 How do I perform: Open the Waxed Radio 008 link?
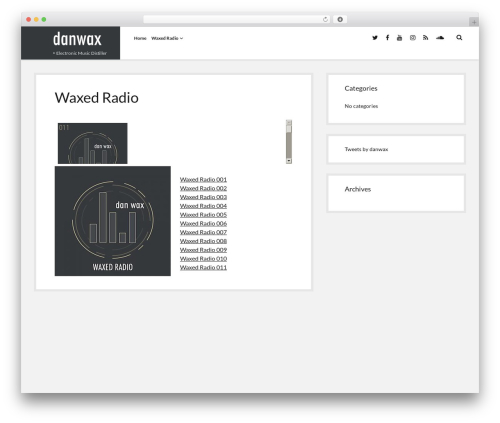click(203, 241)
